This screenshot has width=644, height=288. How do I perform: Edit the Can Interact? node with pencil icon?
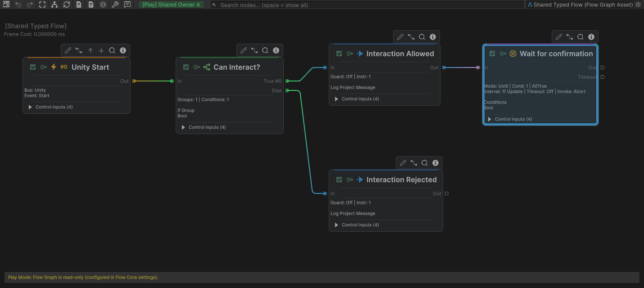coord(244,50)
